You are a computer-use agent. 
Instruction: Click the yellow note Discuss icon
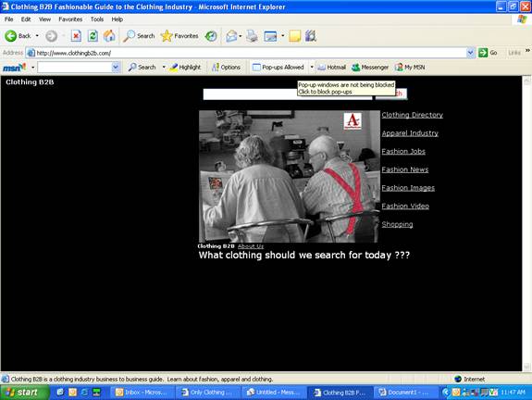(294, 36)
